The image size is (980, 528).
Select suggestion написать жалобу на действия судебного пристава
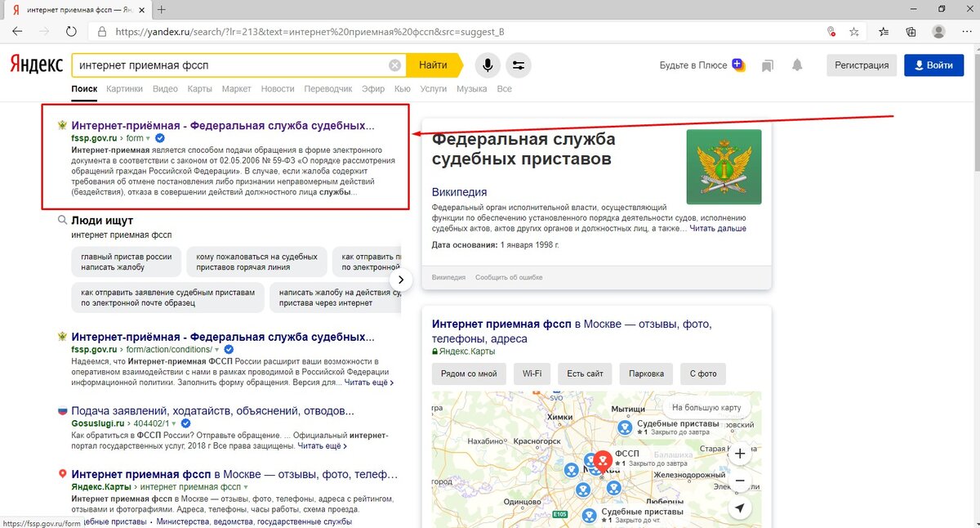point(335,298)
